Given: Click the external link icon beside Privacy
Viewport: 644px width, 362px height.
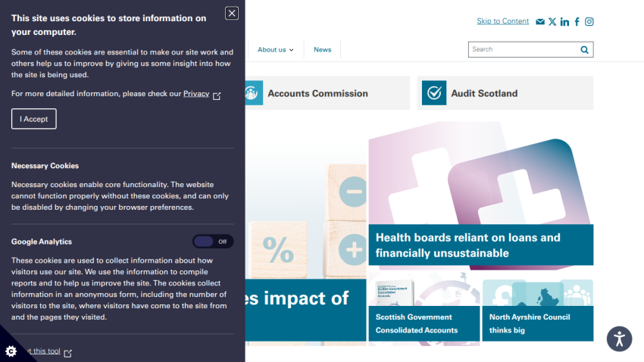Looking at the screenshot, I should point(217,95).
